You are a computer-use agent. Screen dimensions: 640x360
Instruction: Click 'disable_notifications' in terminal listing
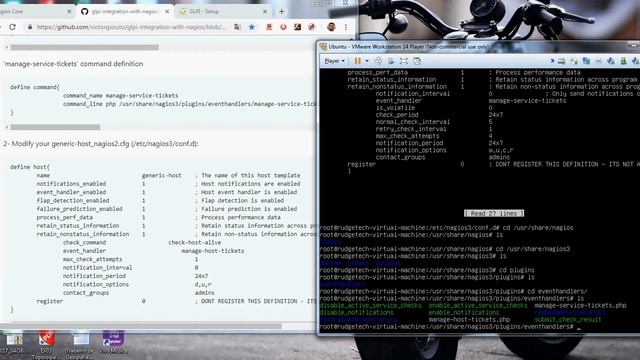[x=357, y=313]
